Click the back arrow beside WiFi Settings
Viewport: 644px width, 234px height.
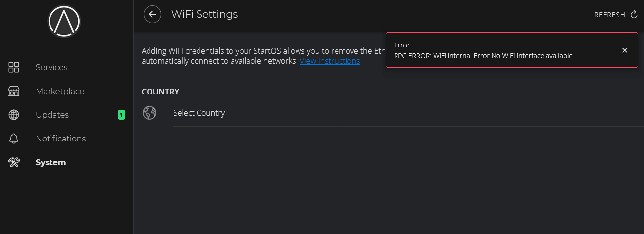(x=152, y=14)
